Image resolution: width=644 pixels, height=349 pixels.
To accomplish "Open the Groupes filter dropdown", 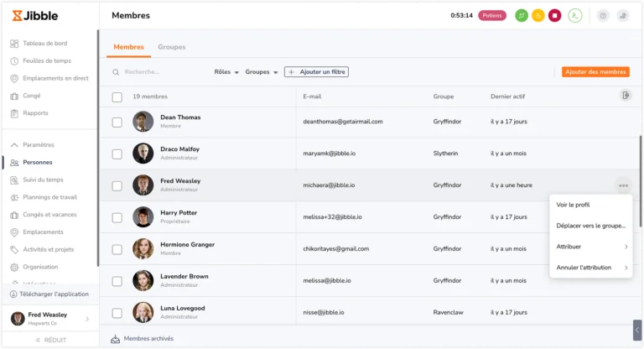I will click(x=262, y=72).
